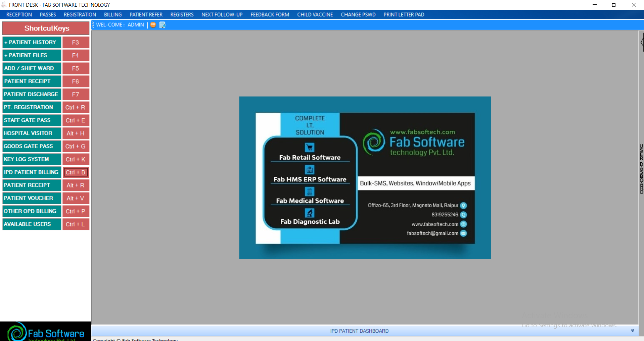
Task: Click the vertical USER DASBOARD label
Action: [x=641, y=169]
